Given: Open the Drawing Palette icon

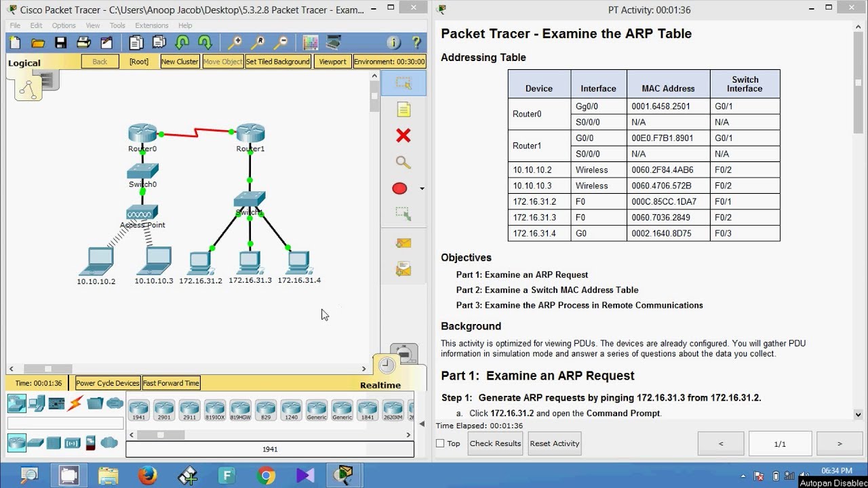Looking at the screenshot, I should 311,43.
